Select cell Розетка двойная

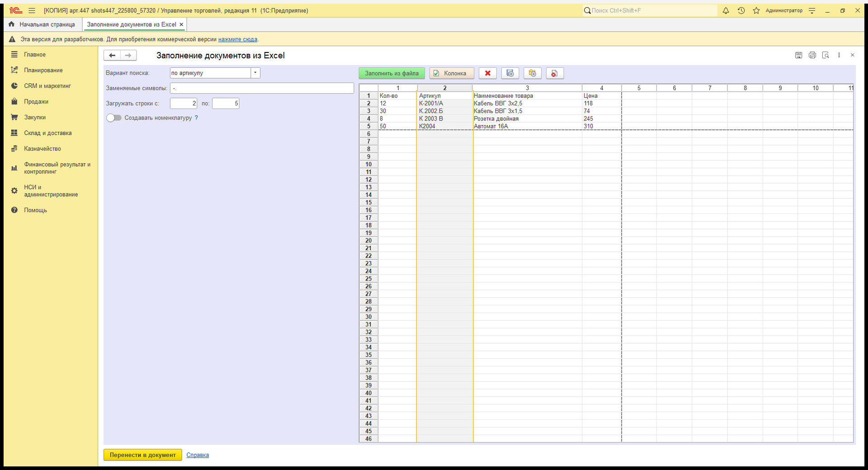(527, 119)
